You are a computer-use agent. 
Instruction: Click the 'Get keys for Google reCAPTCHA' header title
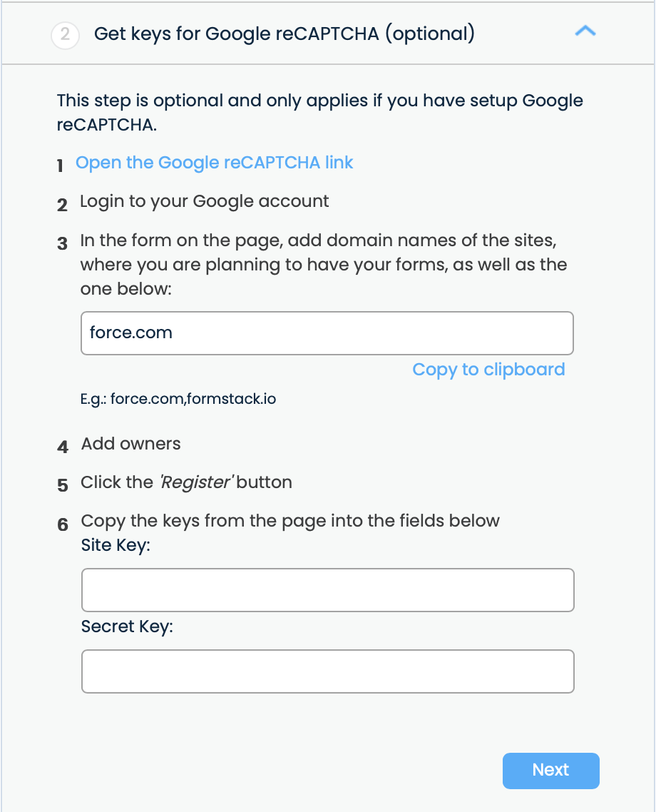[284, 34]
